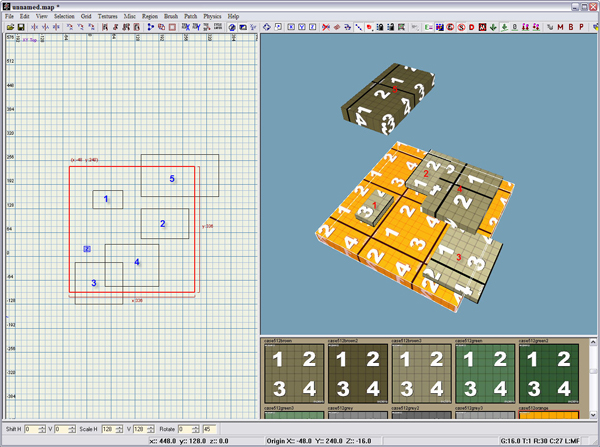Select the caoe512green2 dark green texture

[x=549, y=374]
